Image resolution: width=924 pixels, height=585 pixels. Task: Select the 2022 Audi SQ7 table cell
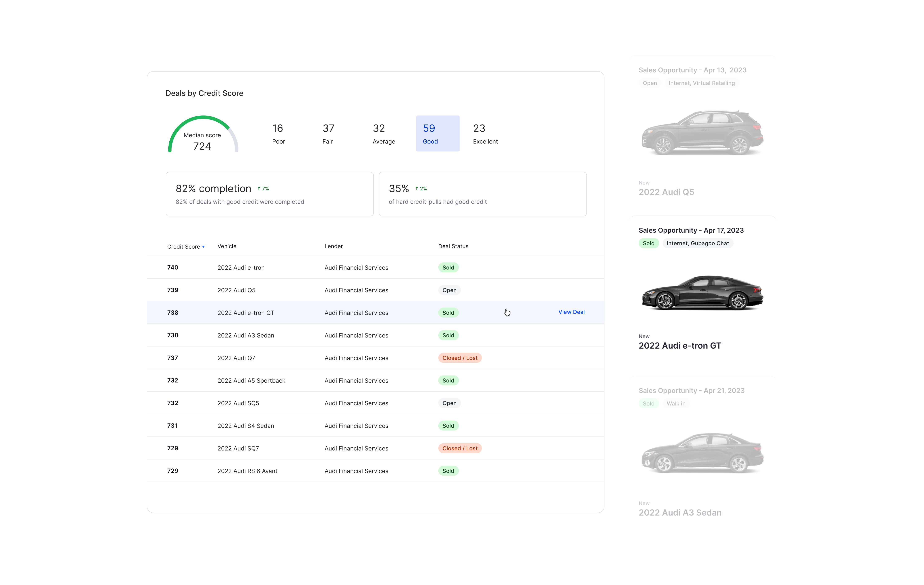[x=238, y=449]
